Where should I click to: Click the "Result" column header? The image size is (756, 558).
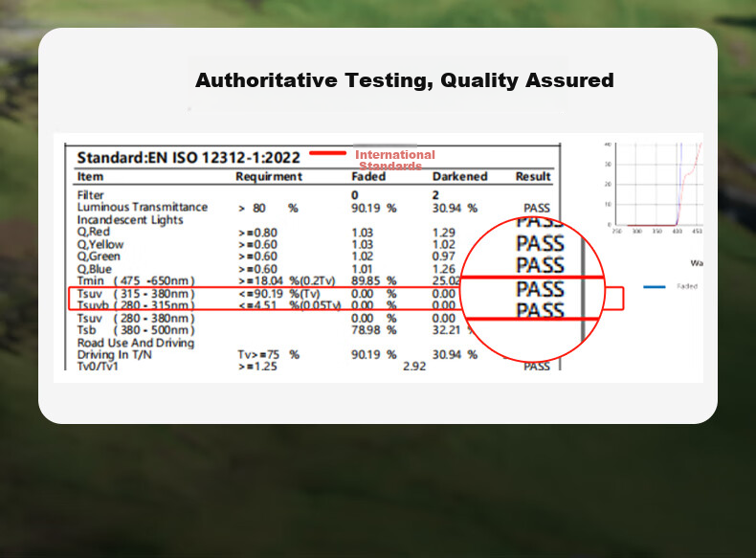coord(533,176)
